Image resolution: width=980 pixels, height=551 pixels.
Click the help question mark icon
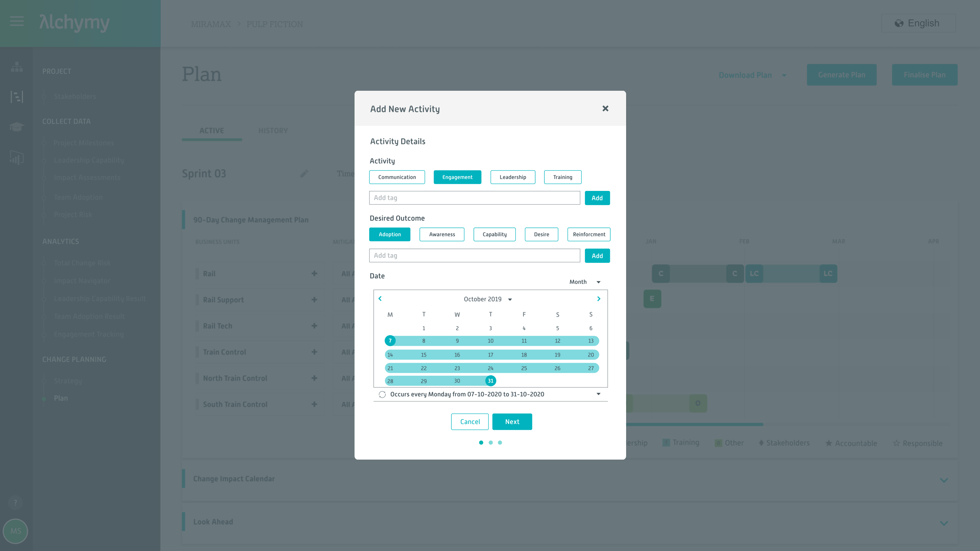[x=16, y=502]
